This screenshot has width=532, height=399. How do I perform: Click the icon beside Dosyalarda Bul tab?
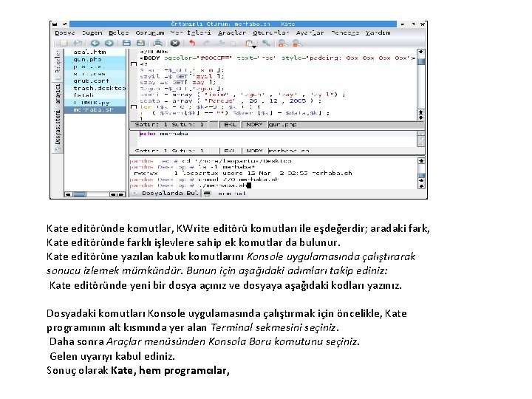coord(134,194)
